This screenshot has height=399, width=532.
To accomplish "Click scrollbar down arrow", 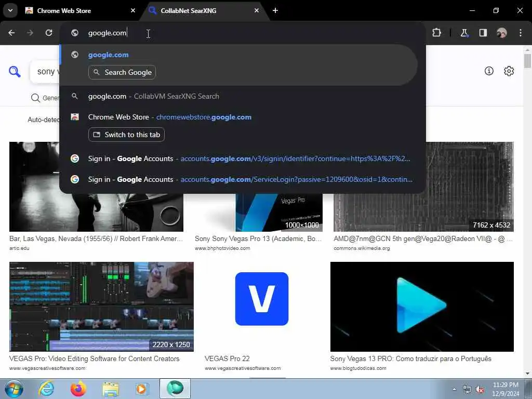I will (x=527, y=374).
